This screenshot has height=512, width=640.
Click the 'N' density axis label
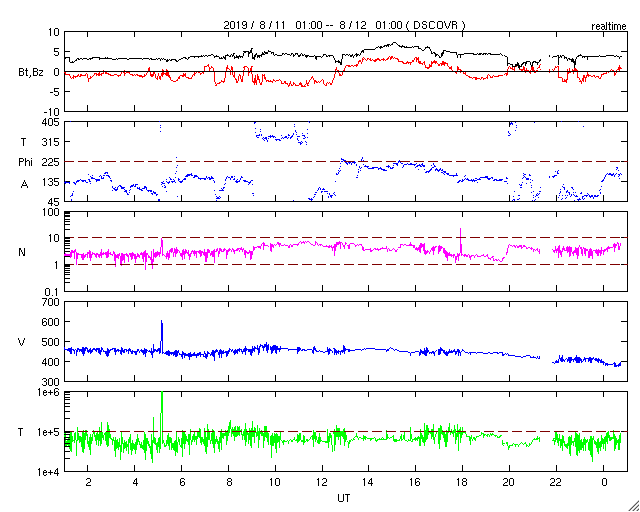coord(22,252)
